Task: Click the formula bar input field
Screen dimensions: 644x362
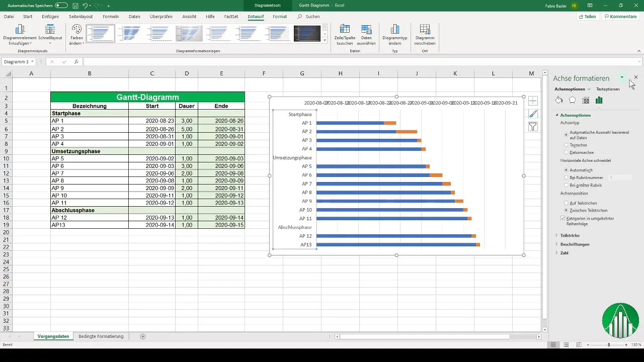Action: (x=362, y=62)
